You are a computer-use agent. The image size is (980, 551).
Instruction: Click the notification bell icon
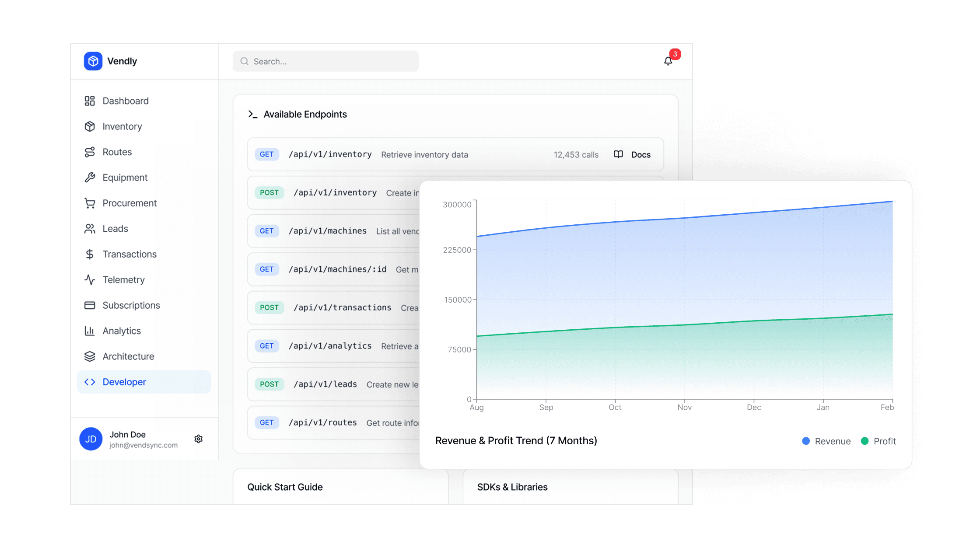tap(668, 61)
